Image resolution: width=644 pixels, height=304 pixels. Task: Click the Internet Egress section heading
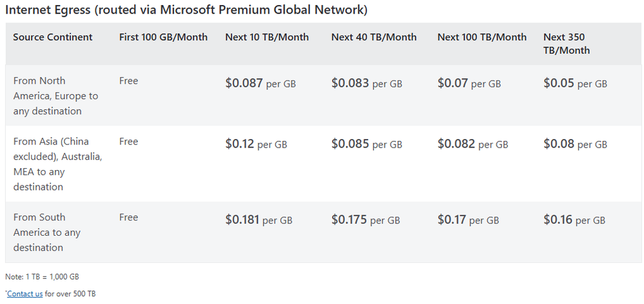coord(187,10)
